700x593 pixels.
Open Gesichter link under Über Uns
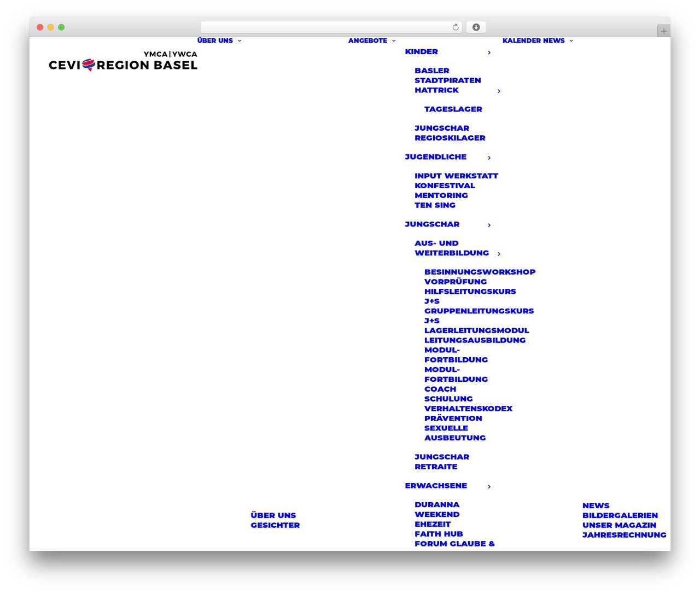coord(275,525)
